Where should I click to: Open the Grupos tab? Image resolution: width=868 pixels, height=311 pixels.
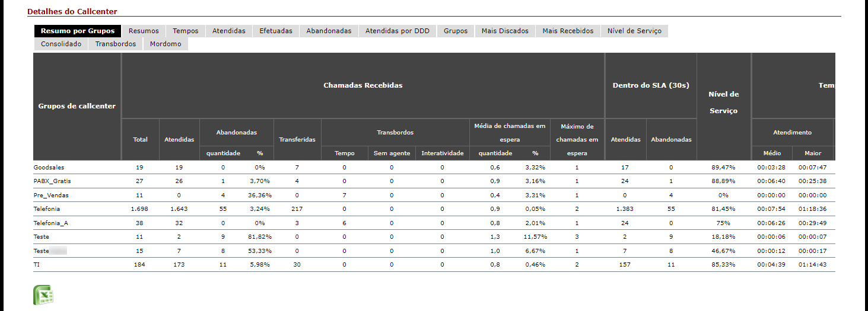pyautogui.click(x=456, y=31)
